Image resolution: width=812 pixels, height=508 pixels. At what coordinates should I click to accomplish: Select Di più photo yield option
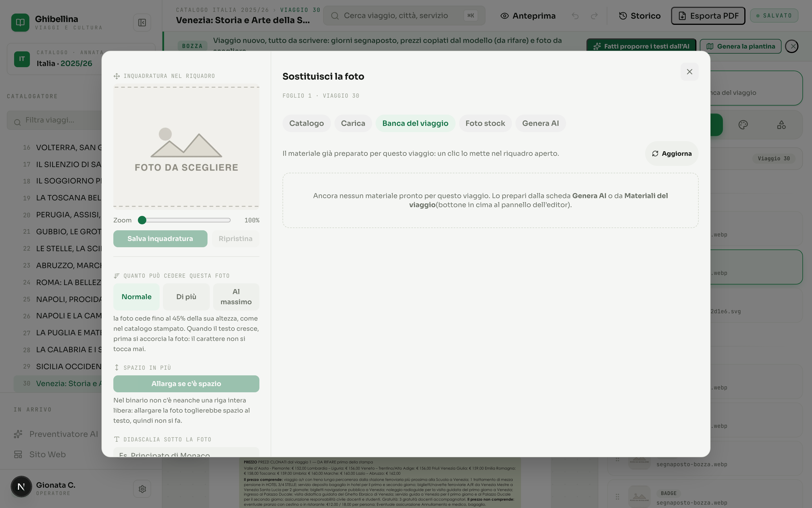pos(186,297)
